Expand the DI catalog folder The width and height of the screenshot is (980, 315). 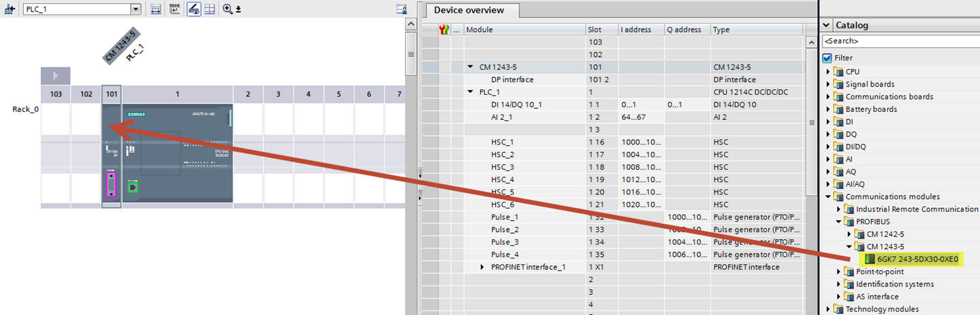point(829,121)
